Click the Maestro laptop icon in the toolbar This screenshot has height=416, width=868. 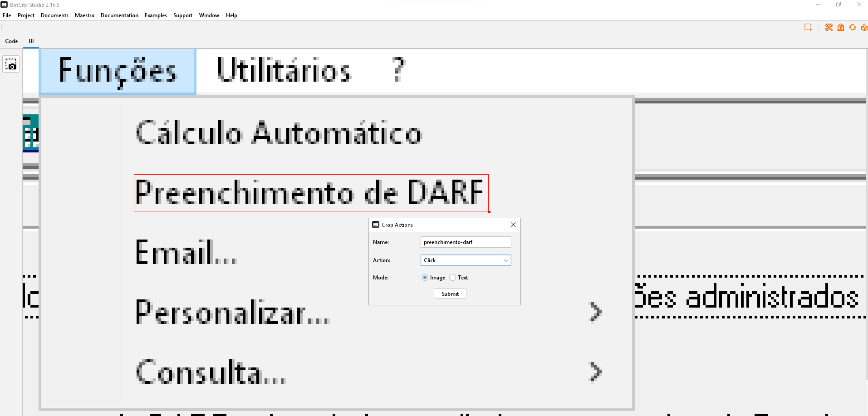coord(840,27)
